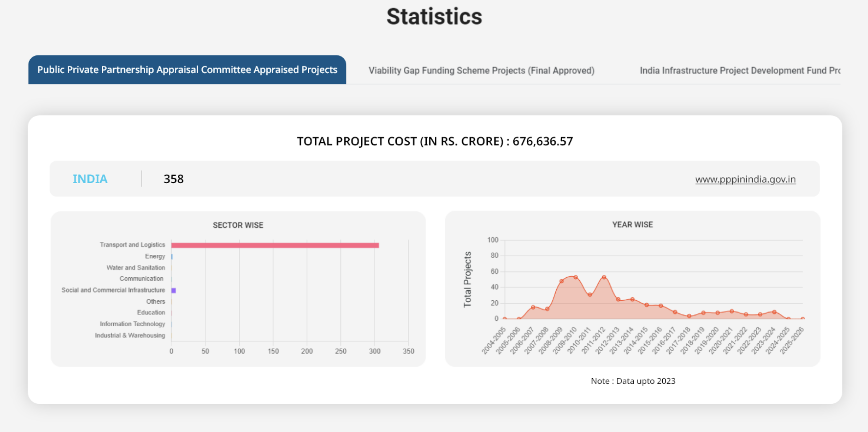The height and width of the screenshot is (432, 868).
Task: Click the blue Energy sector bar
Action: tap(172, 256)
